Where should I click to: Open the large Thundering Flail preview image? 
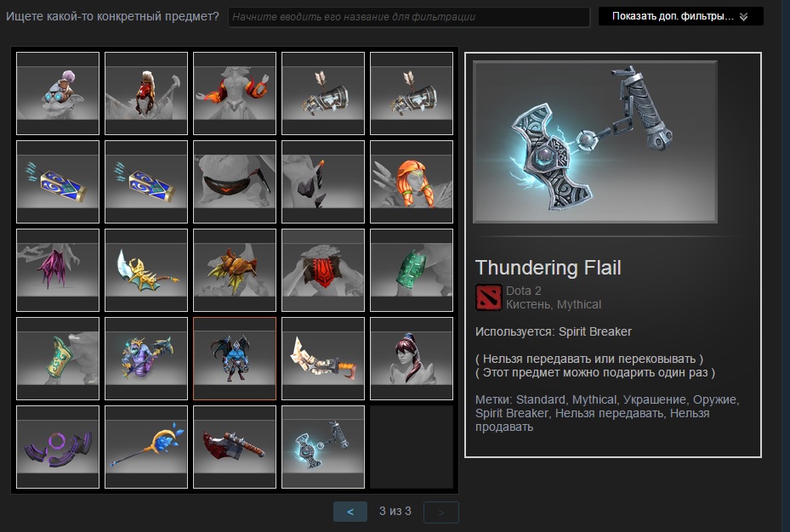tap(595, 141)
